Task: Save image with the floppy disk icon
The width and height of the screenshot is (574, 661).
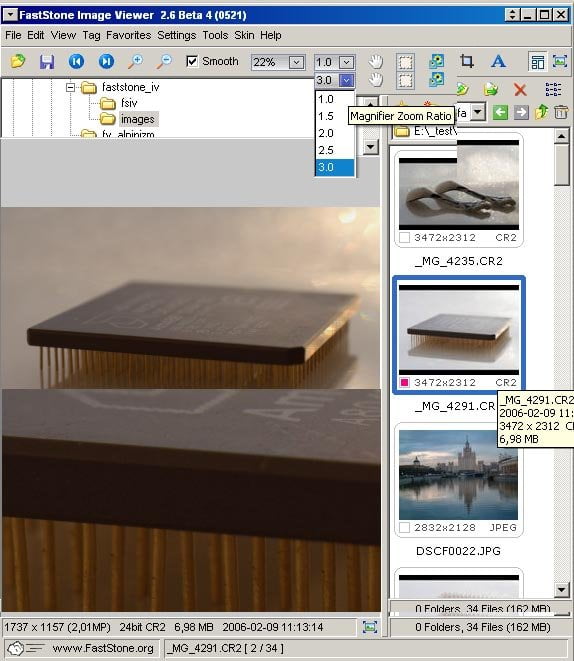Action: [47, 62]
